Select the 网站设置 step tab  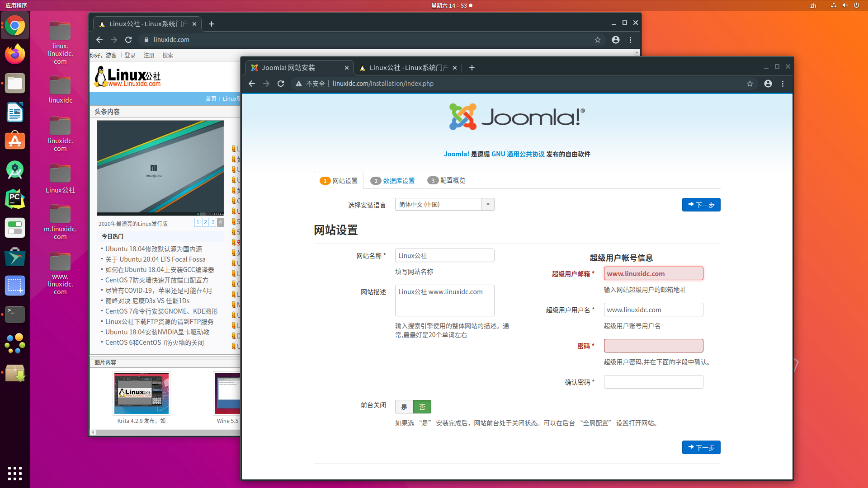[339, 181]
